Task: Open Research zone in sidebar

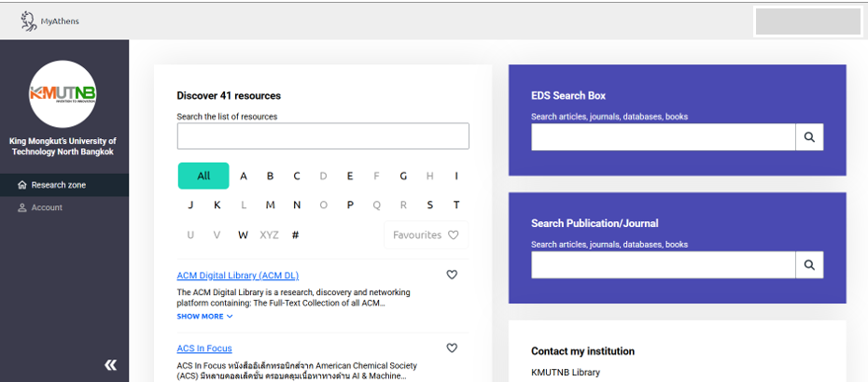Action: coord(58,185)
